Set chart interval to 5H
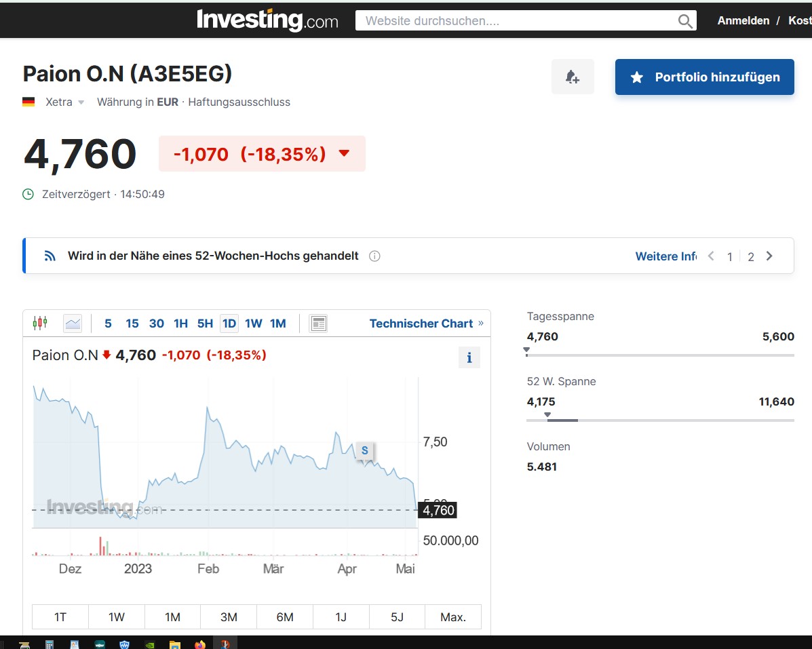Viewport: 812px width, 649px height. 205,323
